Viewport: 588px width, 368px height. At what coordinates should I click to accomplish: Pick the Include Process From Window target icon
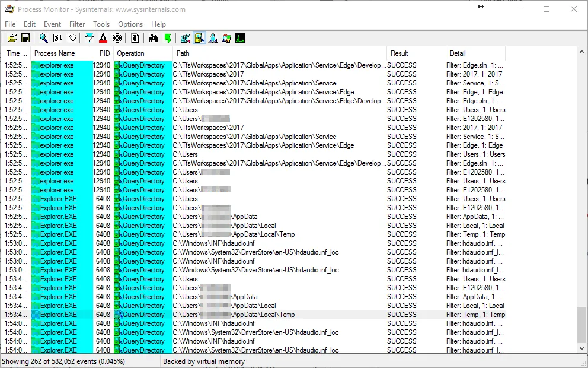point(117,38)
